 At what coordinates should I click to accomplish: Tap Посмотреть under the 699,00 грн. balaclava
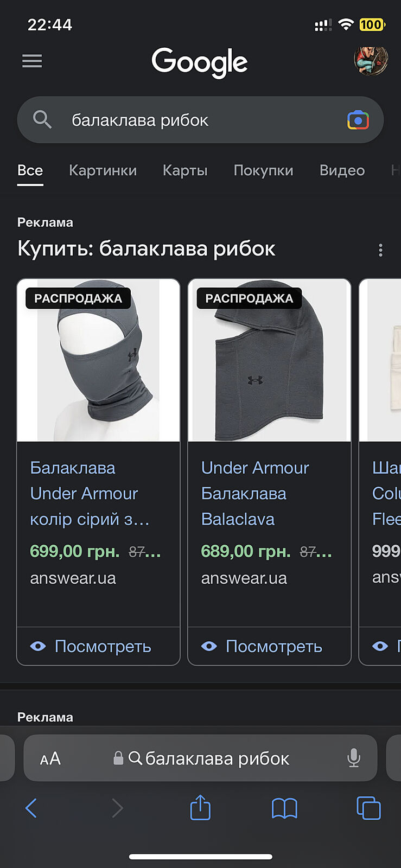coord(98,646)
